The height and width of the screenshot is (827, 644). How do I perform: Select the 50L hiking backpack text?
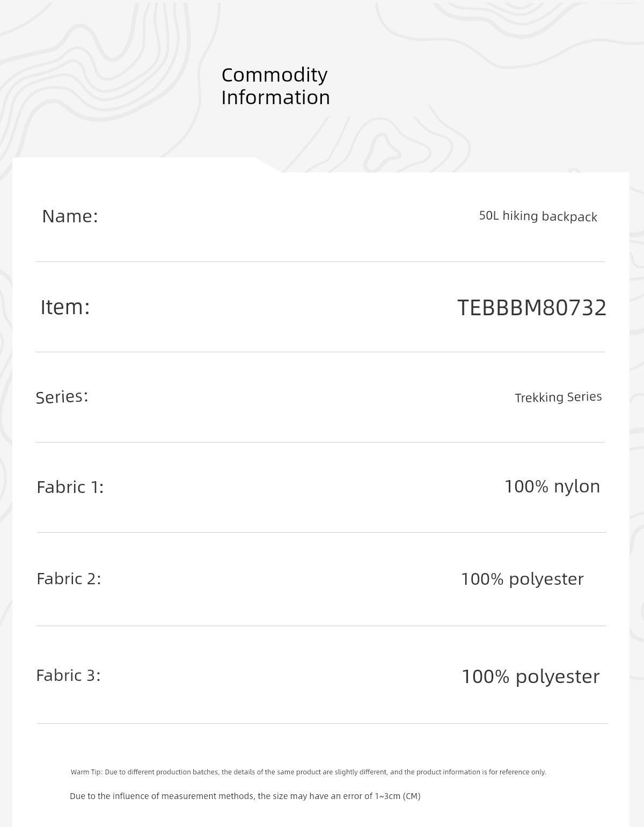538,216
